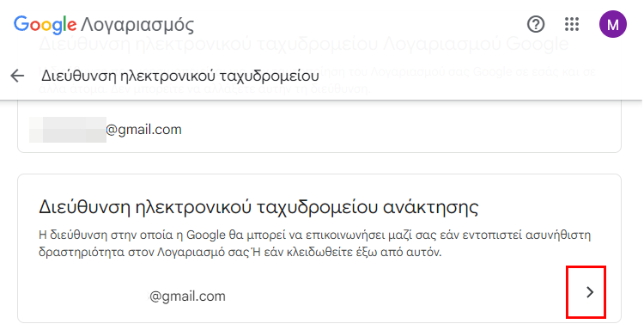This screenshot has width=644, height=330.
Task: Click the empty gap between the two cards
Action: [319, 163]
